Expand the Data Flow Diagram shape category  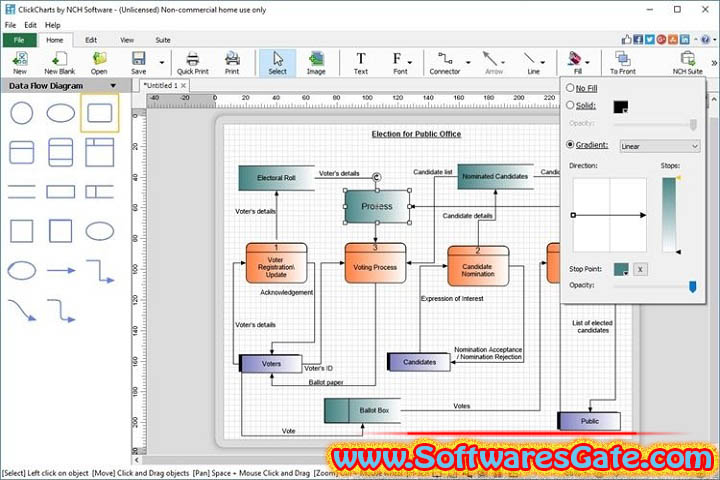[x=113, y=86]
